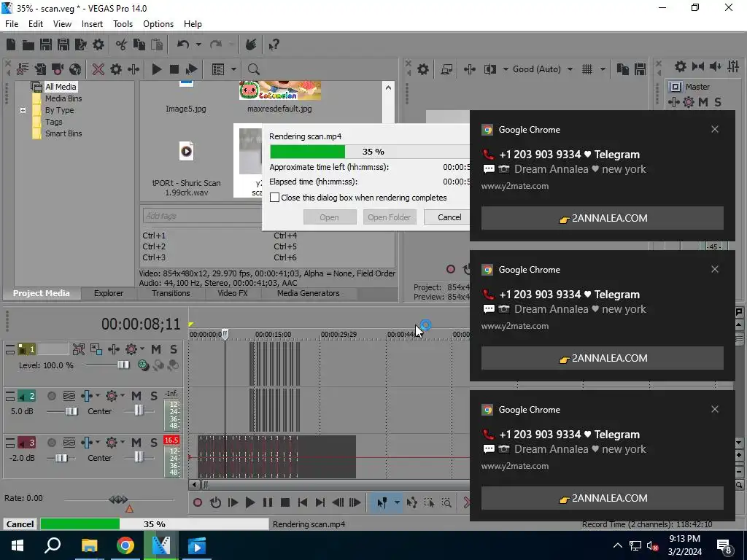Check Close this dialog box when rendering completes
Image resolution: width=747 pixels, height=560 pixels.
(274, 197)
